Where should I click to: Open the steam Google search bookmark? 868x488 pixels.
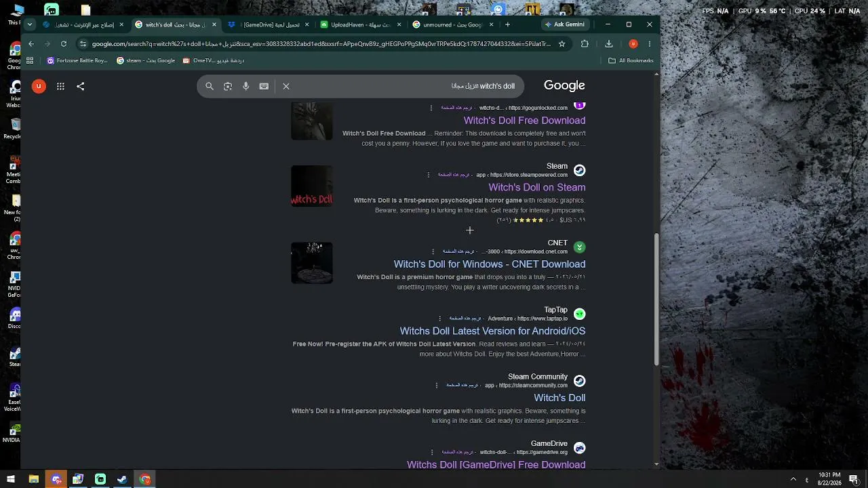(x=146, y=60)
